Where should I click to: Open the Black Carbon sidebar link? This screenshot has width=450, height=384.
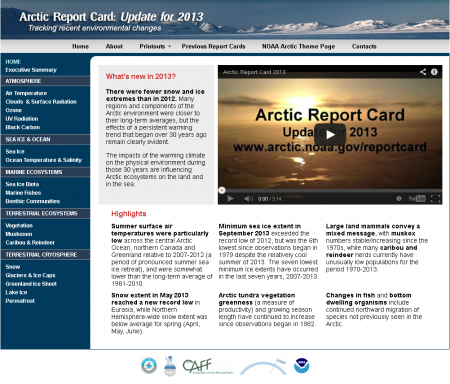(23, 127)
